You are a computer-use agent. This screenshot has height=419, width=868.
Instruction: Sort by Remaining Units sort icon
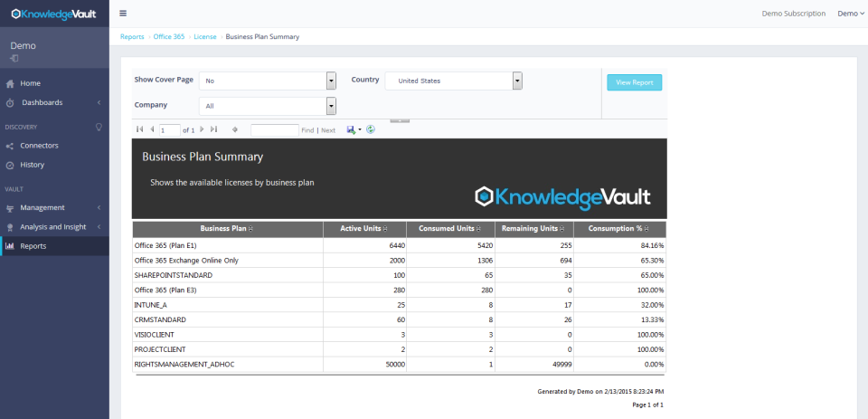point(561,229)
